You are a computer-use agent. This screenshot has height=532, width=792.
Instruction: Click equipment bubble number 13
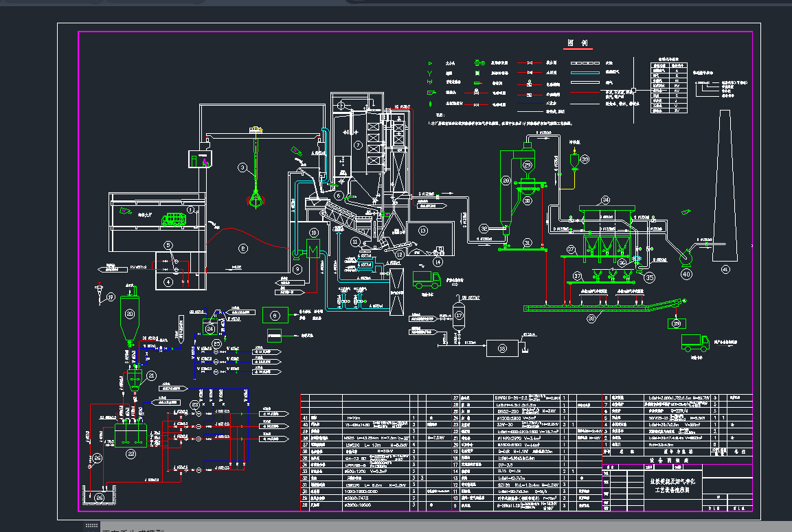click(422, 231)
